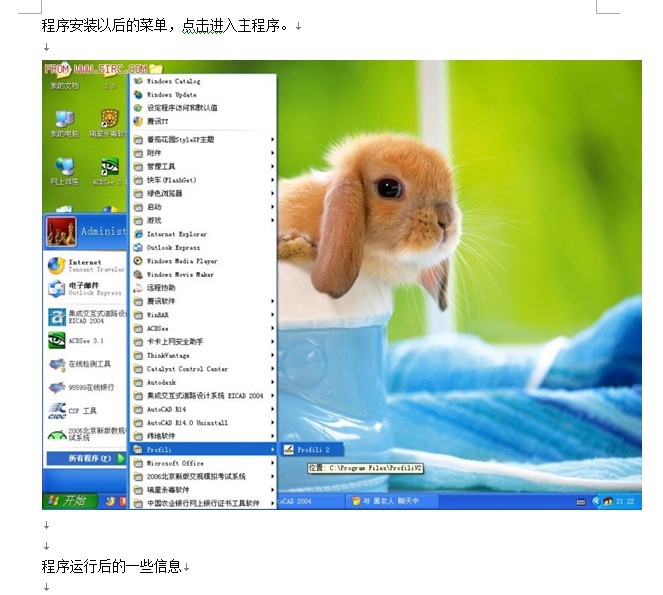Click the 所有程序 button
Image resolution: width=663 pixels, height=595 pixels.
click(x=86, y=458)
